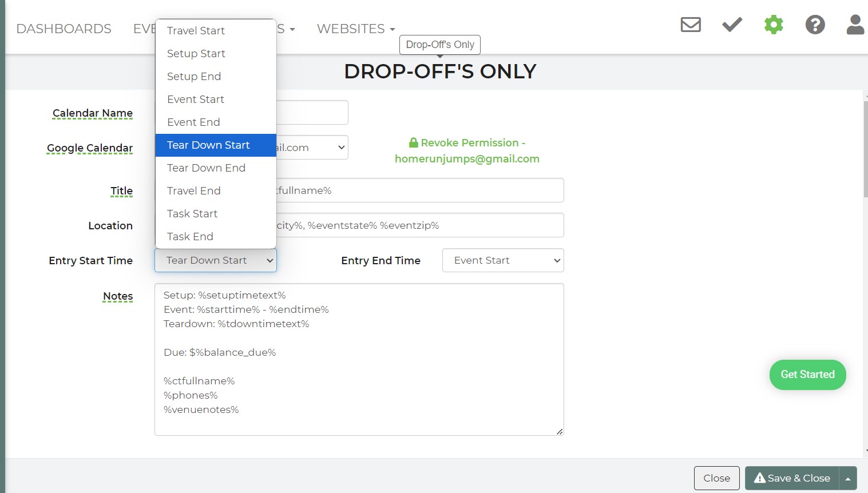Image resolution: width=868 pixels, height=493 pixels.
Task: Open the Entry End Time dropdown
Action: 503,260
